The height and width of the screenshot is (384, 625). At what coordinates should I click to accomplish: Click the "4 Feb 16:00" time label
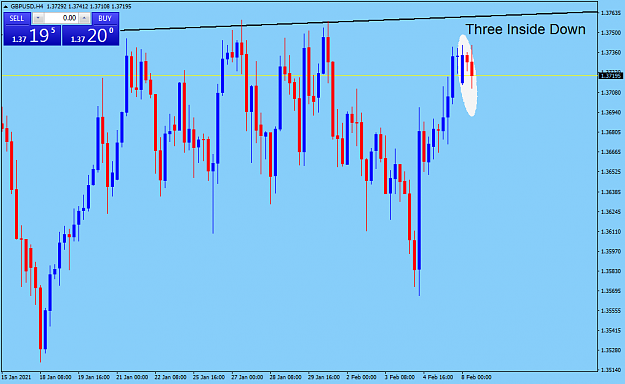click(438, 377)
